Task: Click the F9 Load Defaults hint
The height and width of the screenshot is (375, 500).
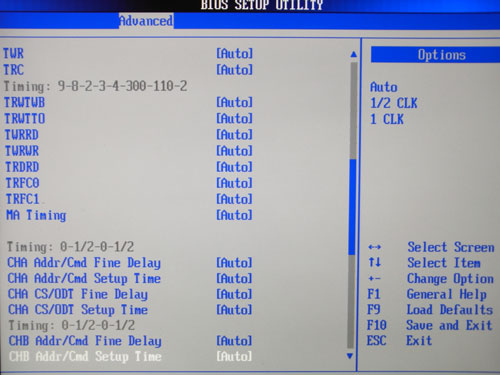Action: (430, 310)
